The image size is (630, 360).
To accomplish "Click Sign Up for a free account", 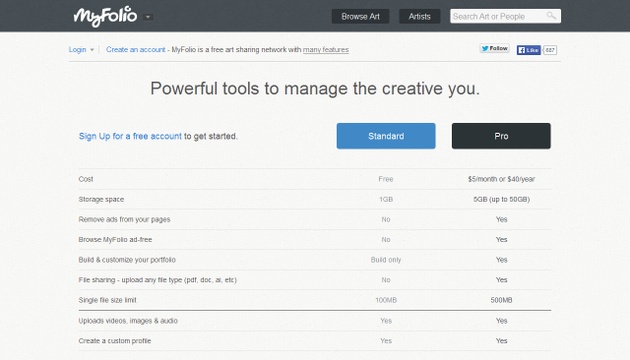I will 130,136.
